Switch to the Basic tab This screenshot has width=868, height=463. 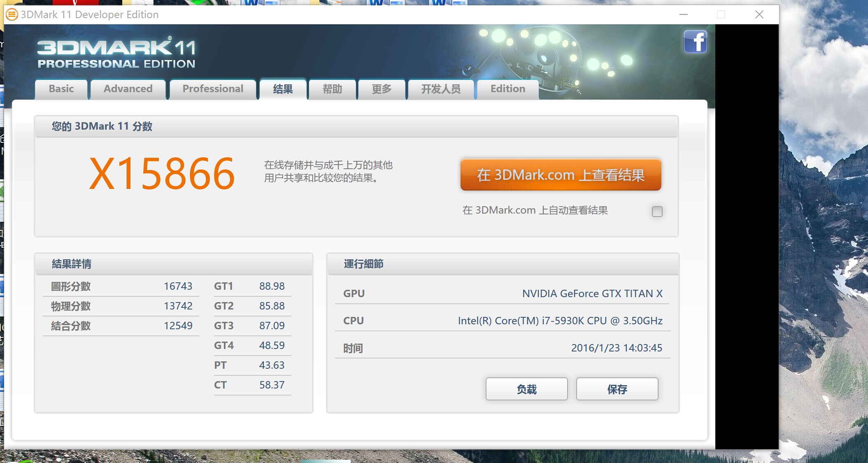(61, 89)
